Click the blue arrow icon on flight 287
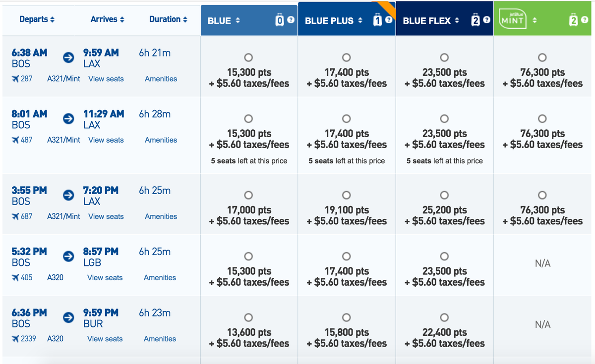This screenshot has height=364, width=595. pos(68,57)
